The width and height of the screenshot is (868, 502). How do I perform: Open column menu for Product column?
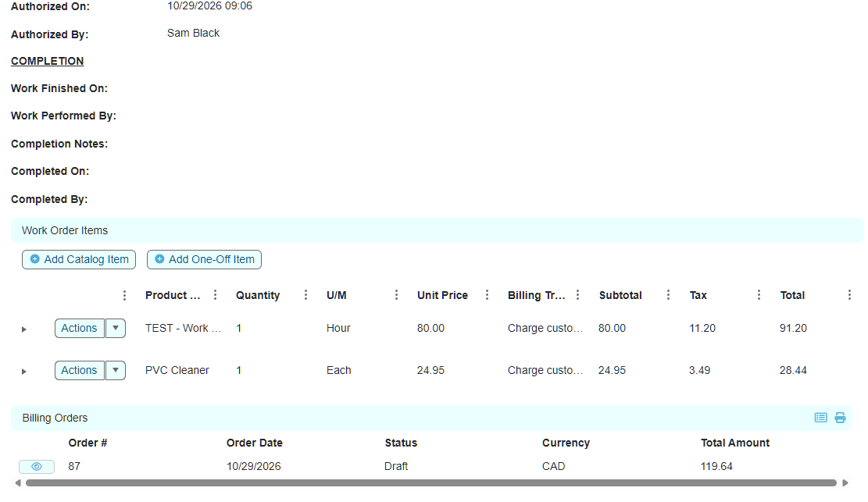216,296
